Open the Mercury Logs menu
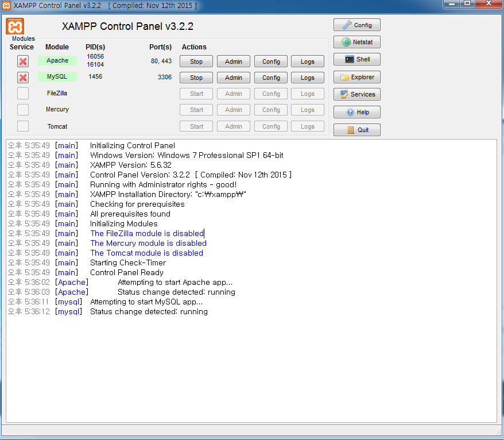504x440 pixels. point(308,110)
